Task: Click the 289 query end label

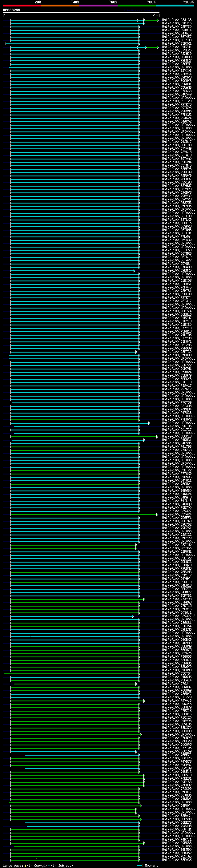Action: coord(155,15)
